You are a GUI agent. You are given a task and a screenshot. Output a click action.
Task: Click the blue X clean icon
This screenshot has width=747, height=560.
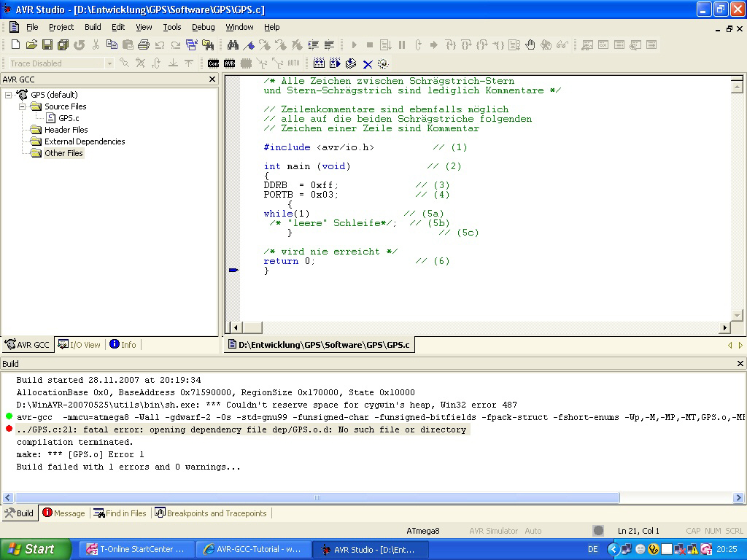point(368,64)
